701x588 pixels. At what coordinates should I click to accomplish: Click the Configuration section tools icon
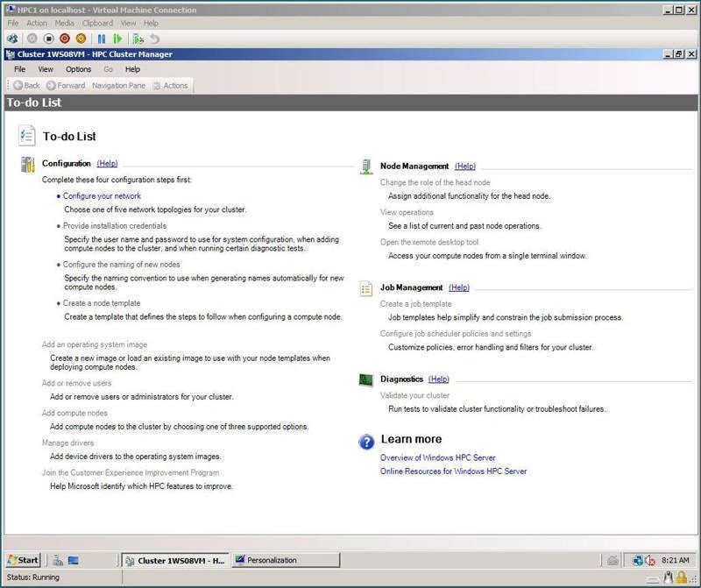(x=28, y=164)
